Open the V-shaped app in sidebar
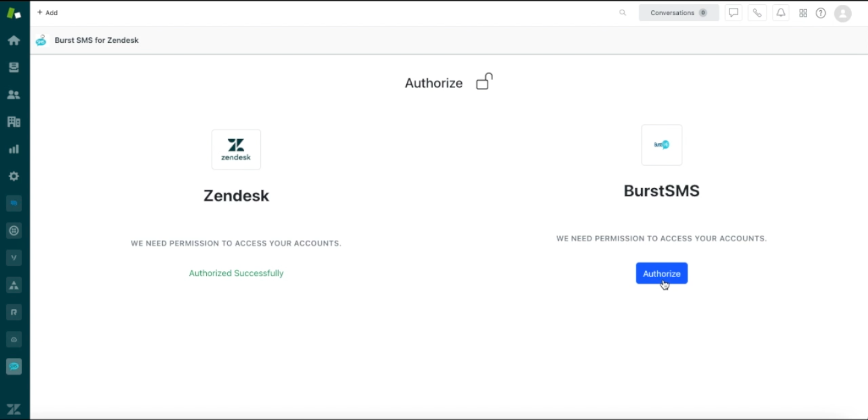The width and height of the screenshot is (868, 420). 14,257
